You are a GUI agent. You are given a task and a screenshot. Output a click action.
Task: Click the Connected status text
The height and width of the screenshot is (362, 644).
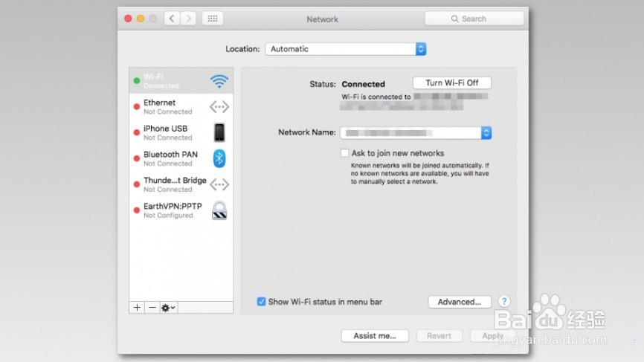(x=364, y=84)
